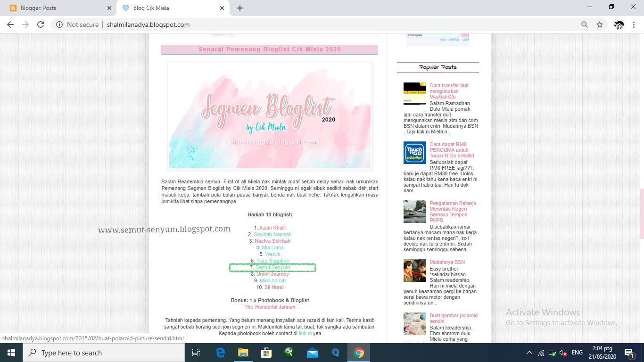Open the Weolls blog link
This screenshot has height=362, width=644.
(x=272, y=254)
